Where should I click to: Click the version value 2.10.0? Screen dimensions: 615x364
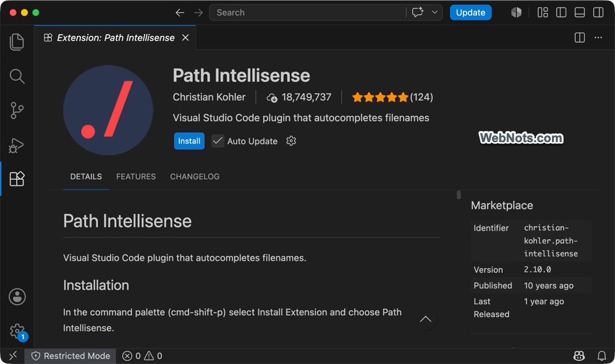[537, 269]
